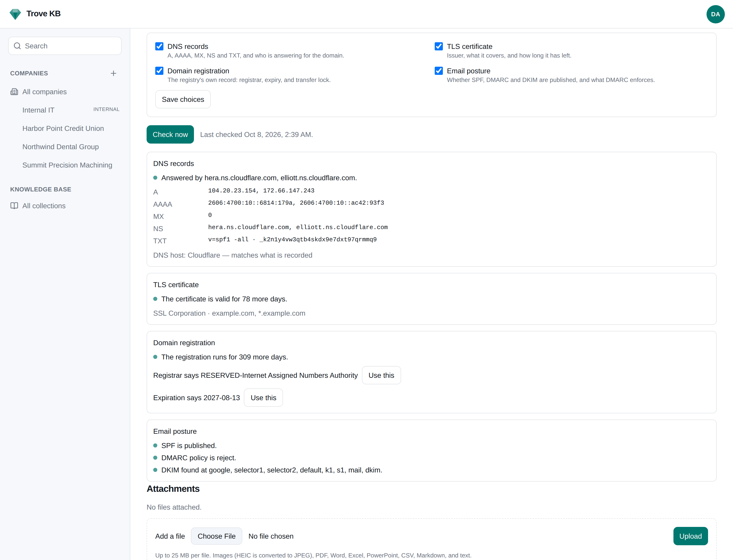
Task: Open Internal IT company
Action: (x=65, y=110)
